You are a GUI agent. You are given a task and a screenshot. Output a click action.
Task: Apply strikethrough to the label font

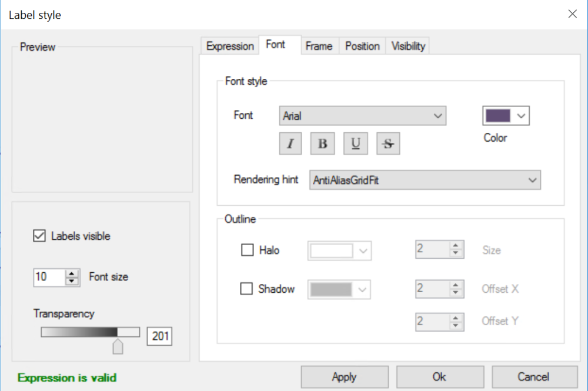tap(387, 143)
